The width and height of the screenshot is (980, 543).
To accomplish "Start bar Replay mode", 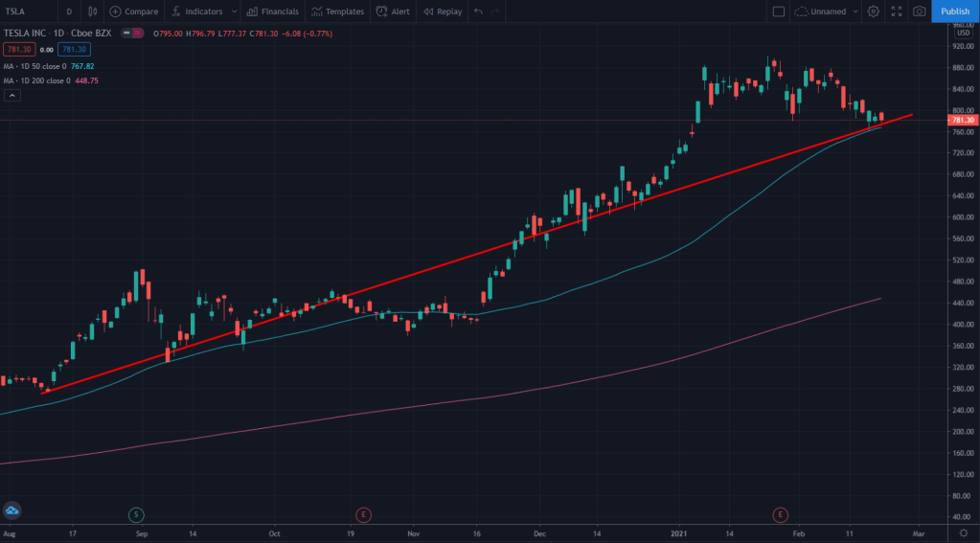I will [443, 11].
